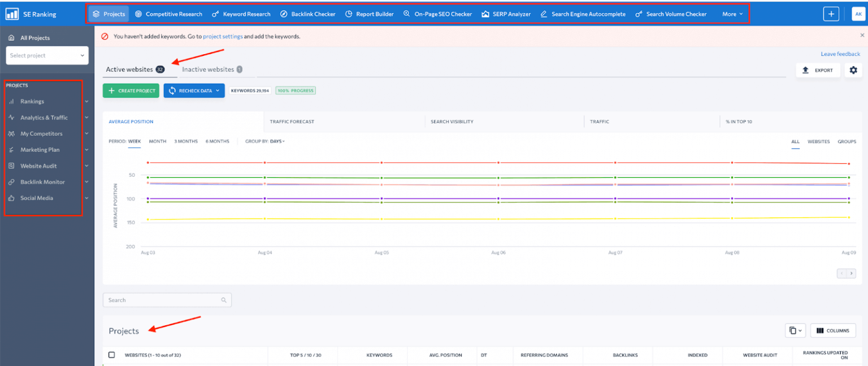Open Website Audit from the sidebar
Viewport: 868px width, 366px height.
[x=40, y=165]
